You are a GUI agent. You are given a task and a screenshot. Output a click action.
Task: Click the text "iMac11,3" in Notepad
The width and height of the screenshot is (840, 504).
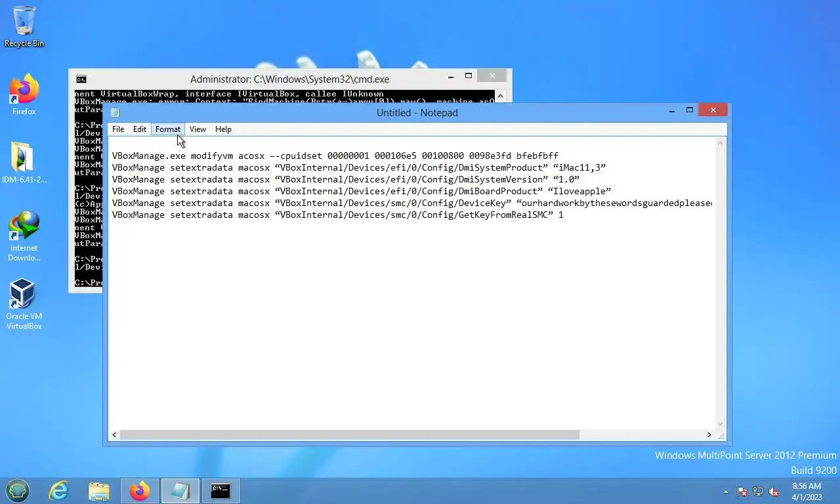(x=579, y=167)
